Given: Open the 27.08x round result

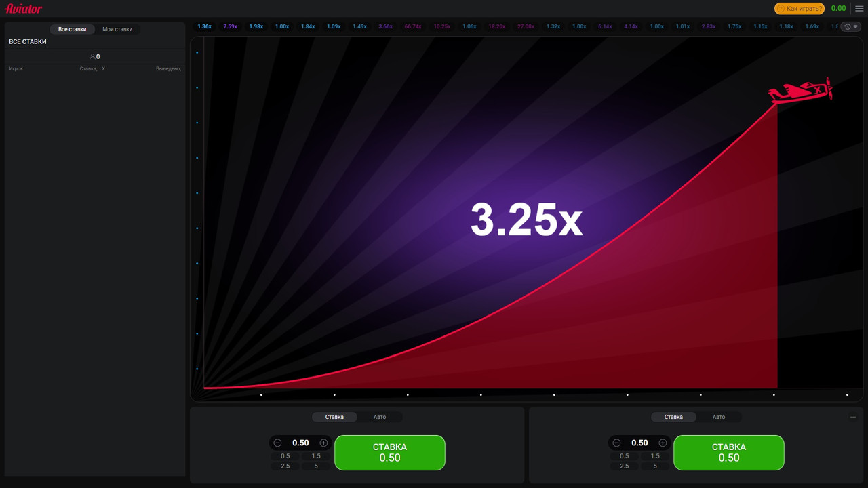Looking at the screenshot, I should click(526, 26).
